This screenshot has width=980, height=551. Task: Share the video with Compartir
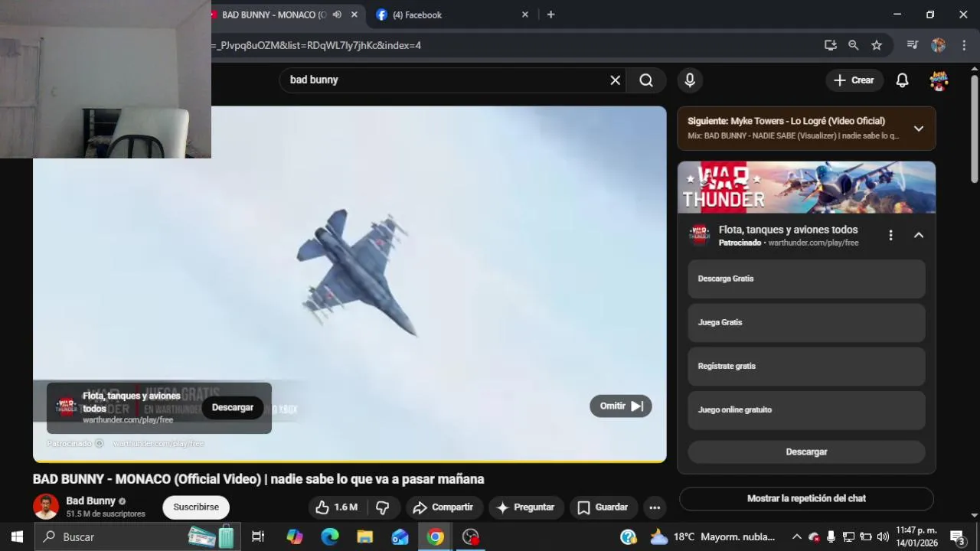(x=443, y=507)
